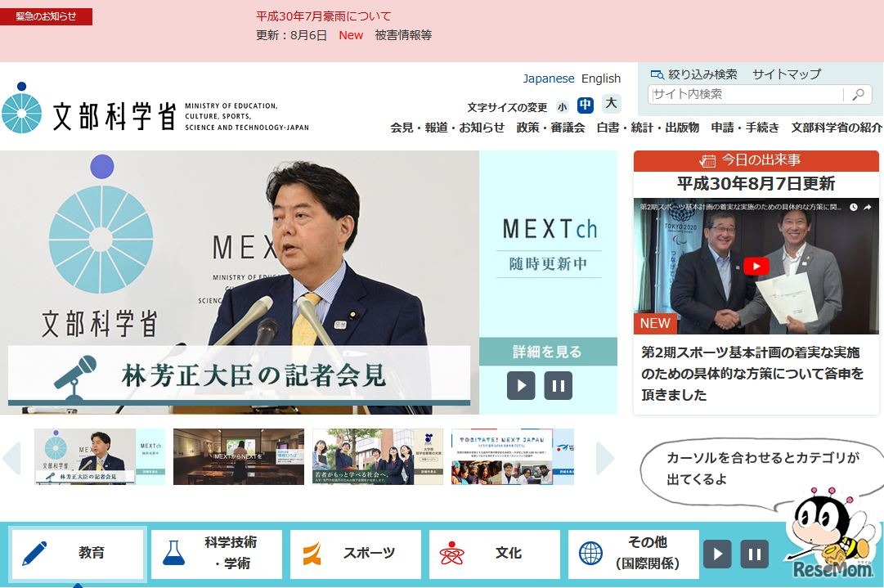Screen dimensions: 884x588
Task: Click the watch later clock on video
Action: pos(854,207)
